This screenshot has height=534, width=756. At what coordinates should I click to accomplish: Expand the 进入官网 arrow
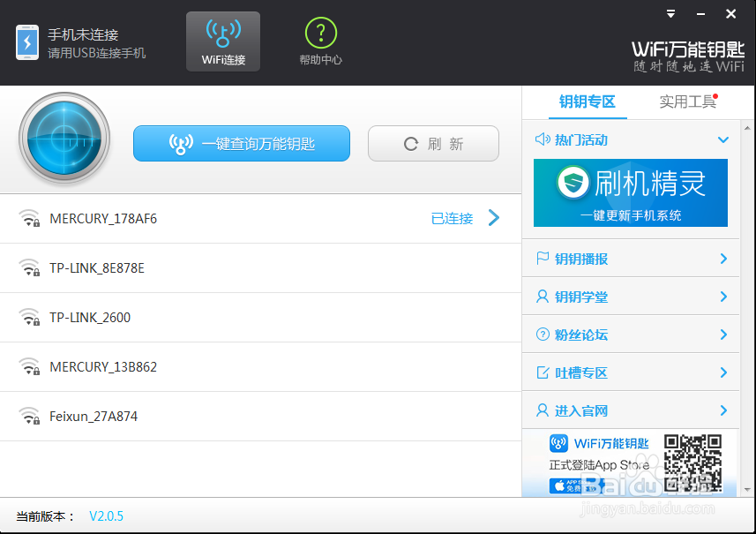(723, 410)
